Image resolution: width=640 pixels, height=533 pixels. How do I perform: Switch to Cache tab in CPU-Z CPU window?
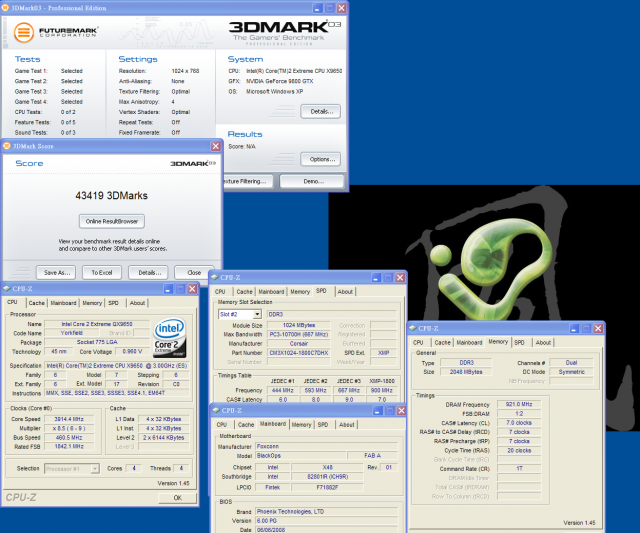[36, 303]
